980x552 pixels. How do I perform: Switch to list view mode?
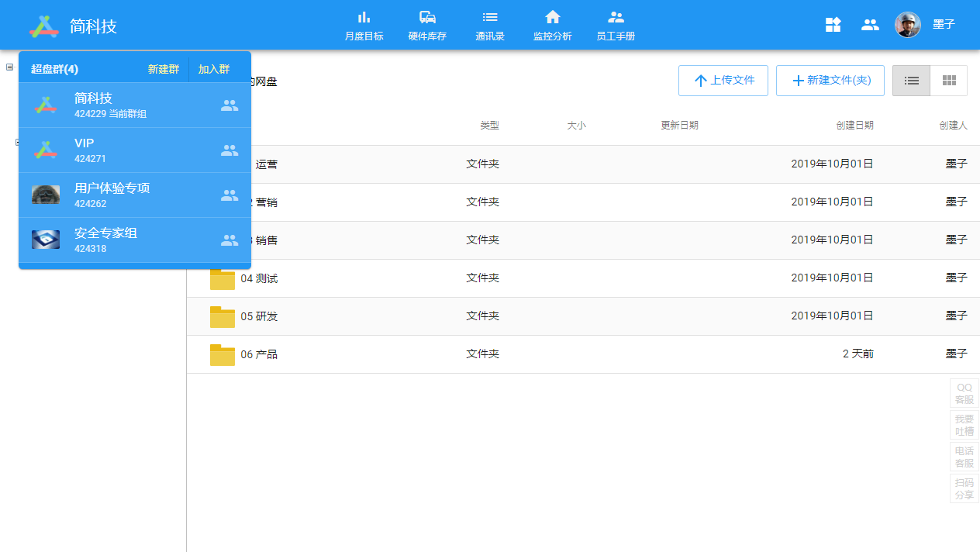coord(911,81)
